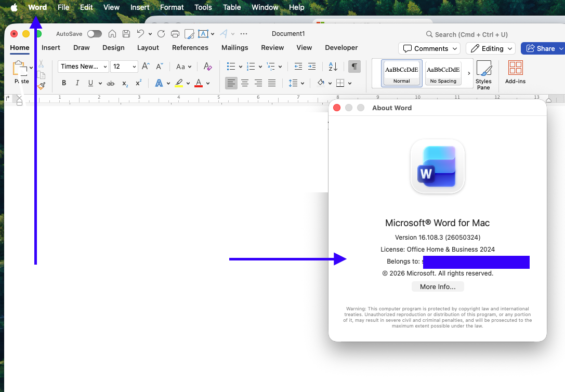The height and width of the screenshot is (392, 565).
Task: Click the Search field in the title bar
Action: pyautogui.click(x=467, y=34)
